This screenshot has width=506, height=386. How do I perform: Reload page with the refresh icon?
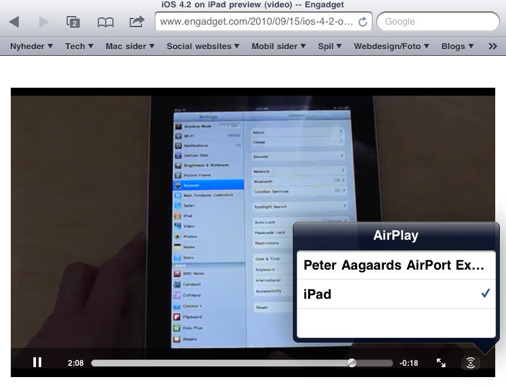pos(363,22)
